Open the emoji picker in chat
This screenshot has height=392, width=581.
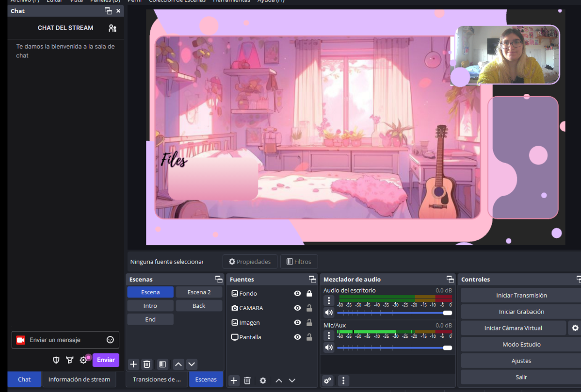click(x=110, y=340)
